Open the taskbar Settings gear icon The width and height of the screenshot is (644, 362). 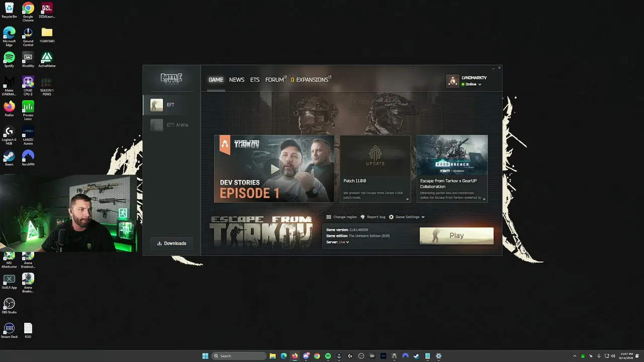[438, 356]
